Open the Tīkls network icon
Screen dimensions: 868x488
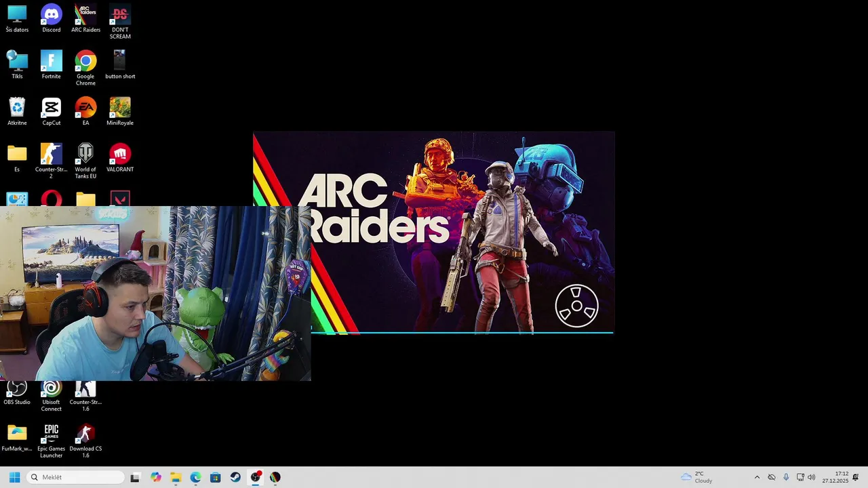17,65
